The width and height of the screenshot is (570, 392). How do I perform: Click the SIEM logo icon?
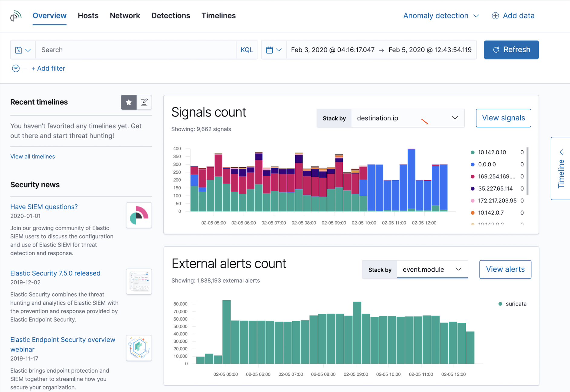point(16,16)
